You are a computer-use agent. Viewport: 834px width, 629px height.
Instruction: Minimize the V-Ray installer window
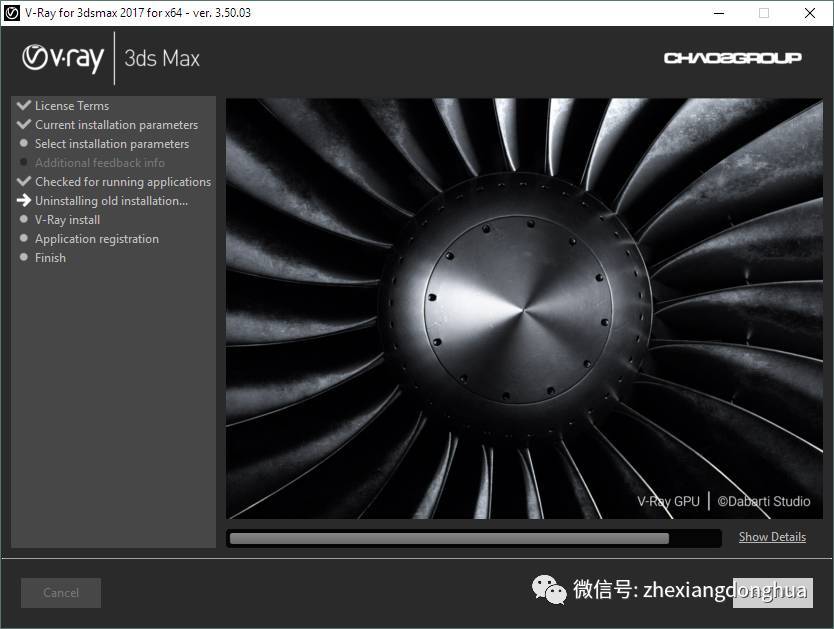point(719,13)
